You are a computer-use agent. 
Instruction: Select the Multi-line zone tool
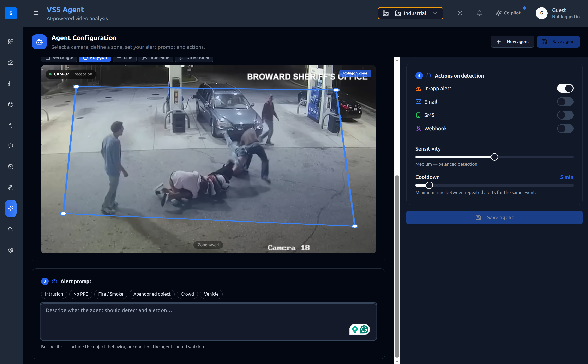(156, 59)
